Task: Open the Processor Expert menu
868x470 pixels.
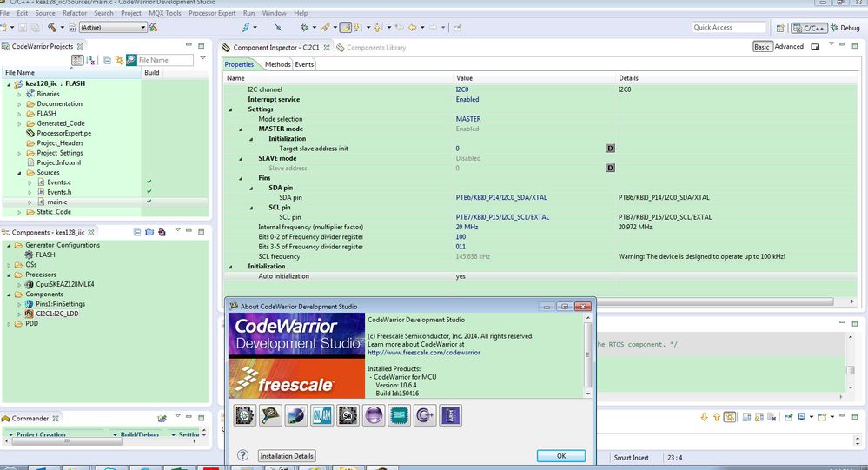Action: coord(212,13)
